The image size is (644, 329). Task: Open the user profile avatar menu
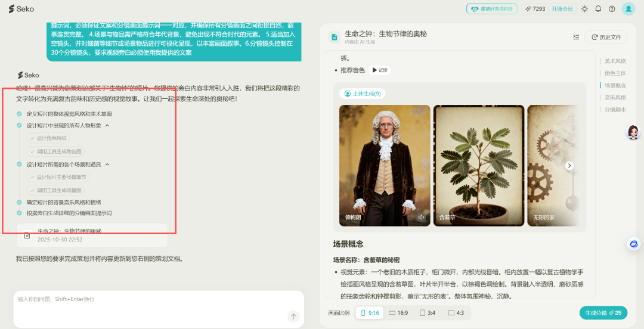coord(628,9)
